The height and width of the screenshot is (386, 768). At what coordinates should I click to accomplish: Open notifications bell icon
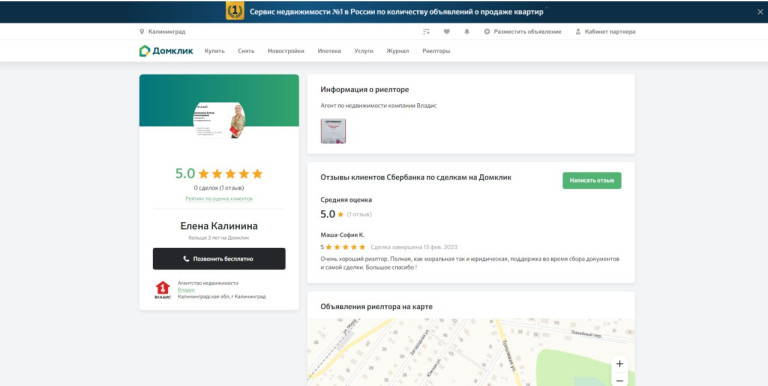click(466, 32)
